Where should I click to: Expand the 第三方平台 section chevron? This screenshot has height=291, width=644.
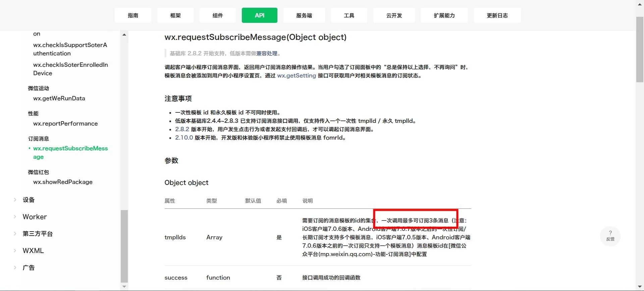(15, 234)
